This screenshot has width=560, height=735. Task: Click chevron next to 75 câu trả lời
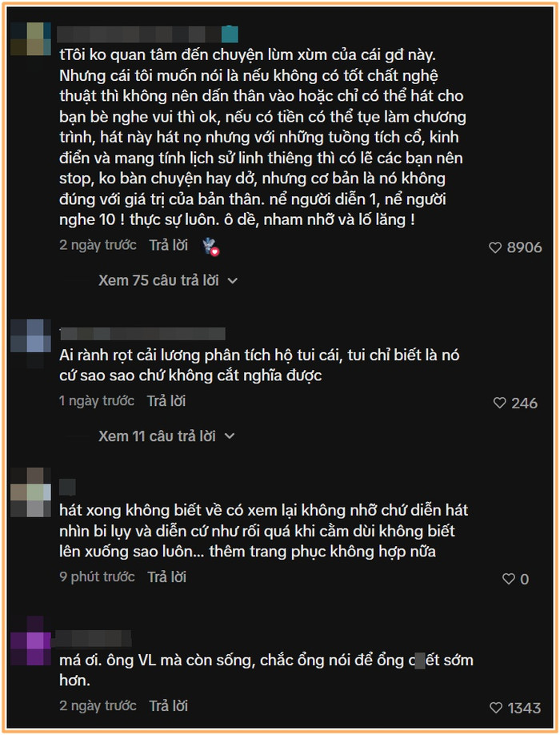click(x=232, y=281)
